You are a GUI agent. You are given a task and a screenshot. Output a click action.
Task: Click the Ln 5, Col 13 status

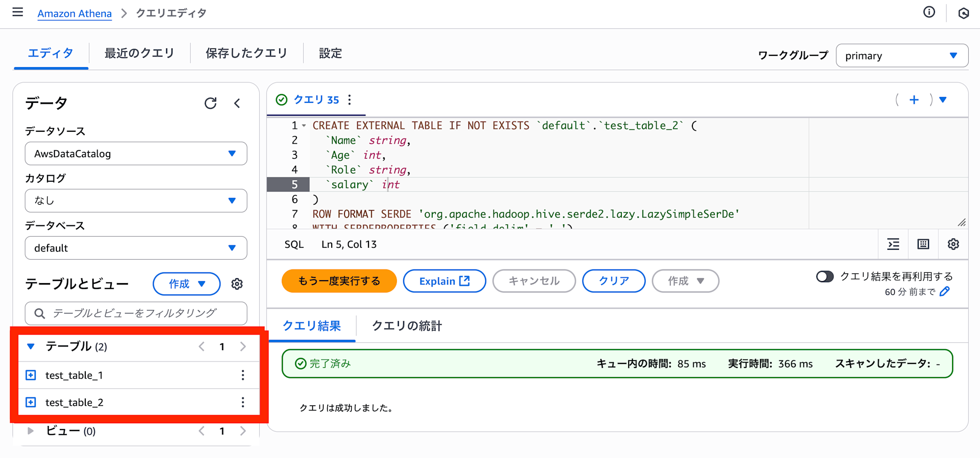pos(349,244)
